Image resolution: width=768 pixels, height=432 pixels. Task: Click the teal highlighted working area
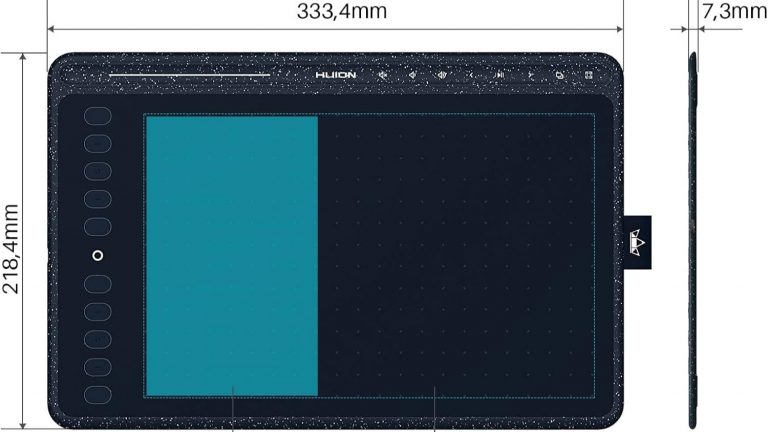click(232, 256)
